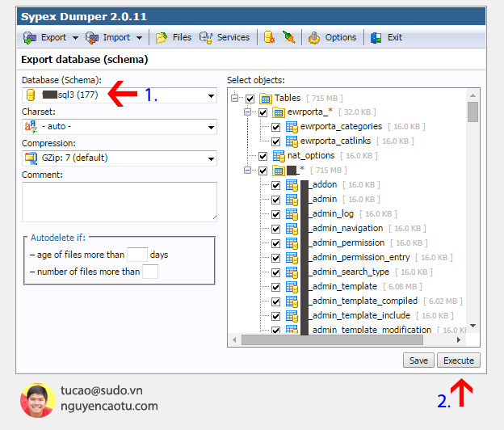Viewport: 504px width, 430px height.
Task: Open the Charset dropdown
Action: pyautogui.click(x=120, y=127)
